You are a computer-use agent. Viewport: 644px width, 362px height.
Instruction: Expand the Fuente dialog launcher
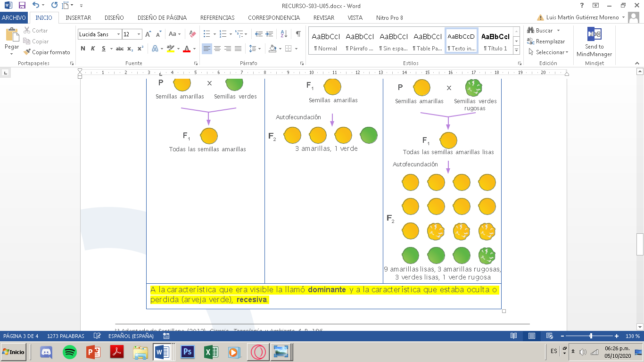(196, 63)
